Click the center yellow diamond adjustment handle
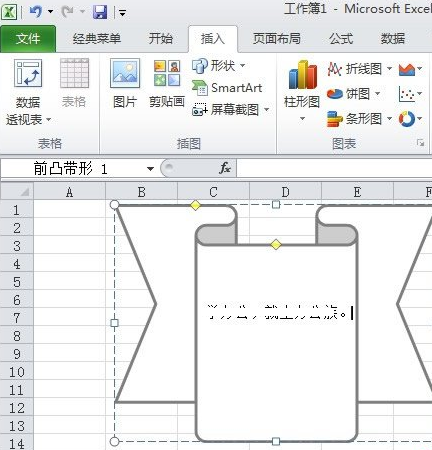This screenshot has width=432, height=450. click(x=275, y=244)
